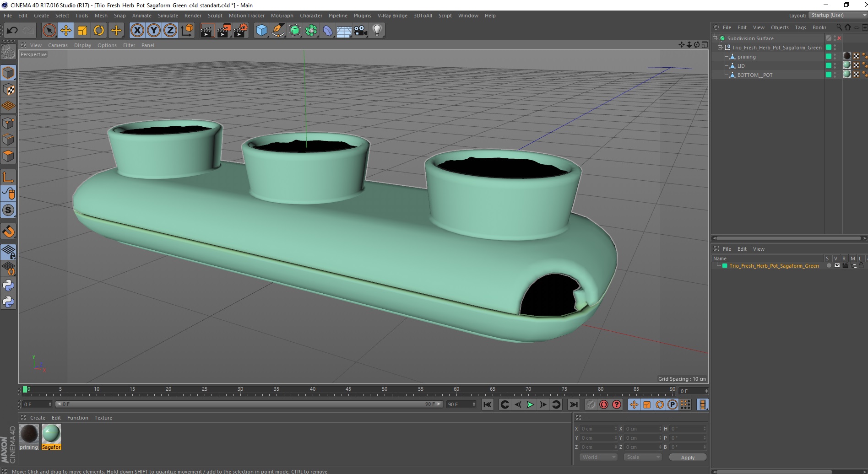Viewport: 868px width, 474px height.
Task: Click the Undo arrow icon
Action: tap(12, 31)
